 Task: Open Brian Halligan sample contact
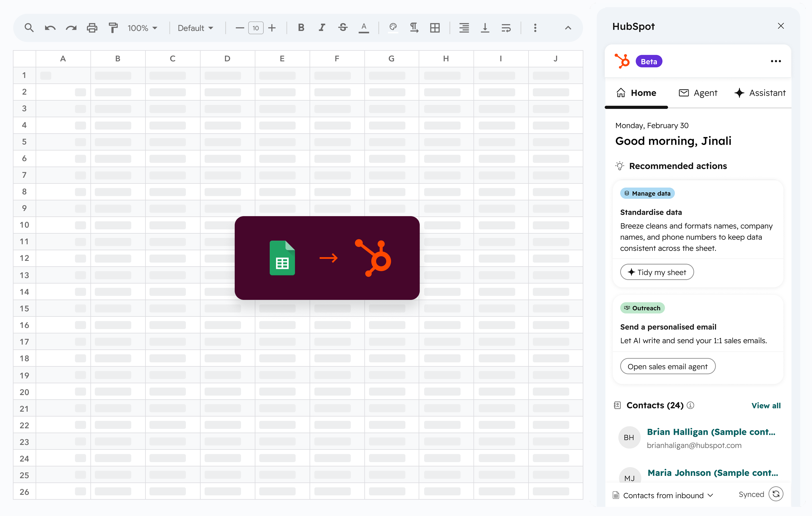pyautogui.click(x=711, y=432)
